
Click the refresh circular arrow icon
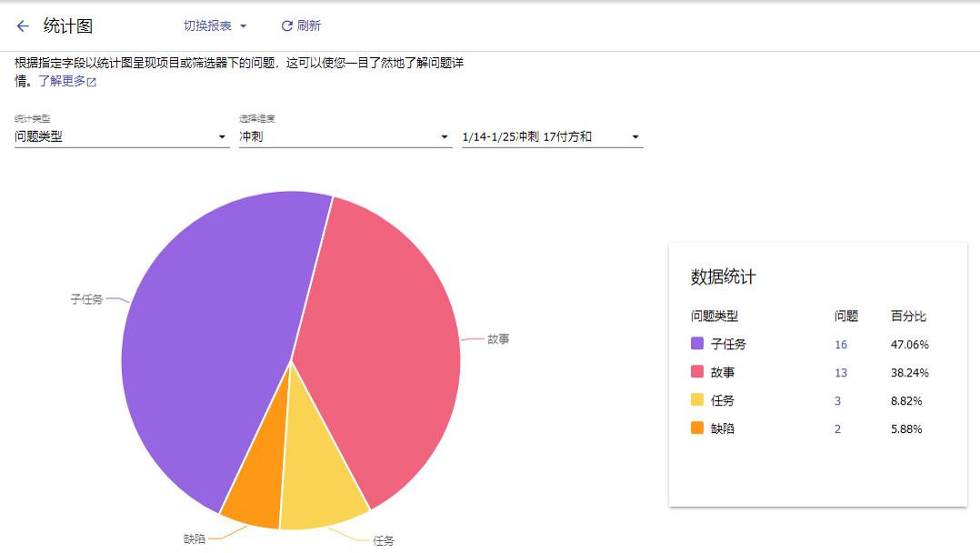click(x=287, y=25)
